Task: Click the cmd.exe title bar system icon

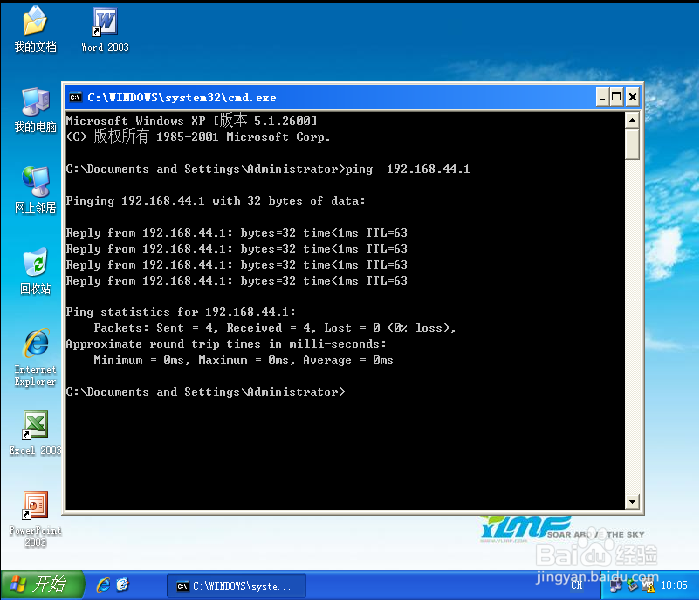Action: tap(75, 97)
